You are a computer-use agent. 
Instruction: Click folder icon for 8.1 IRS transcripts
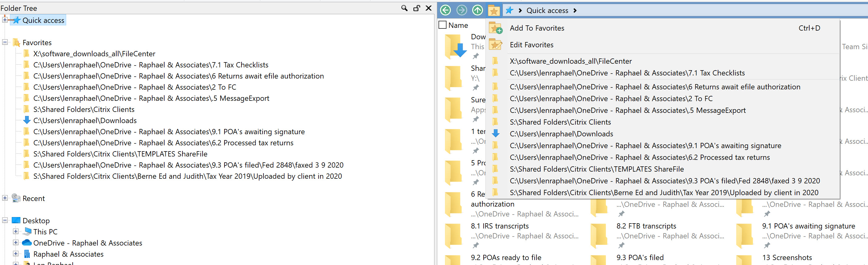454,236
